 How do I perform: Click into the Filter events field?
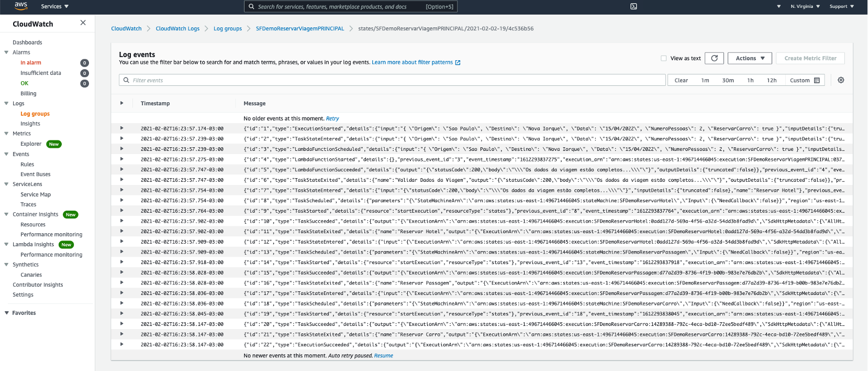click(392, 80)
